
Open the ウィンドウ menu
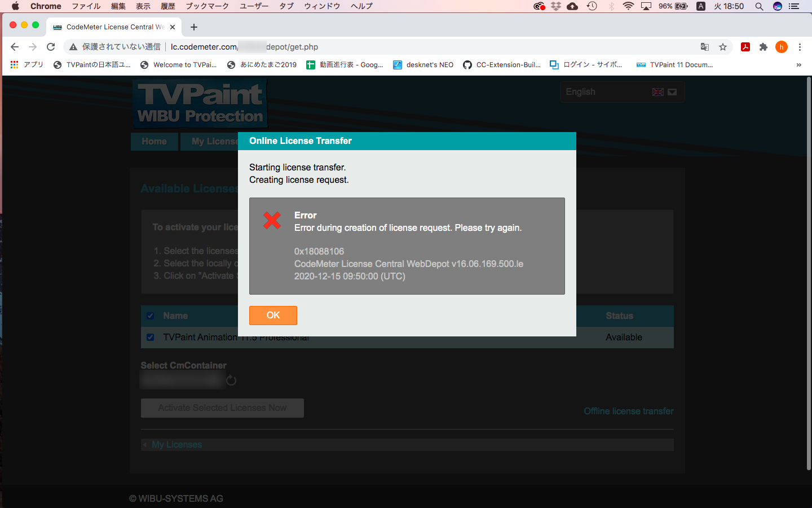[x=322, y=6]
